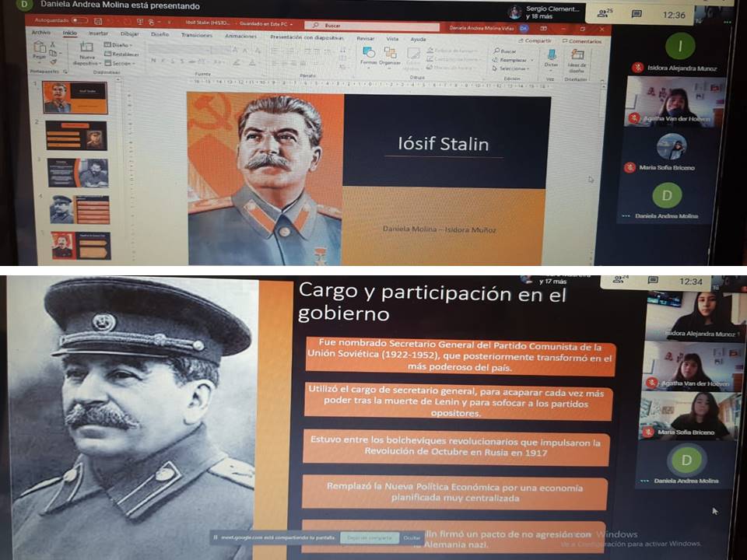Click Agatha Van der Hoeven video tile (top)
Screen dimensions: 747x560
pos(675,101)
